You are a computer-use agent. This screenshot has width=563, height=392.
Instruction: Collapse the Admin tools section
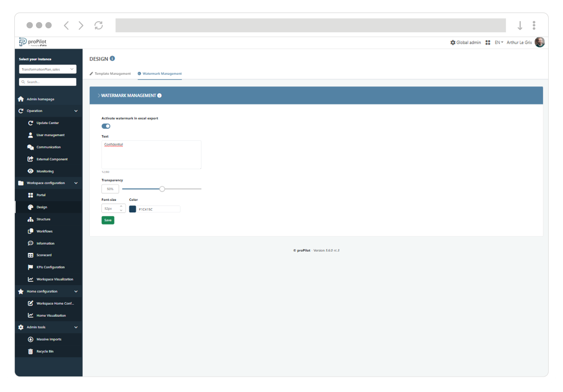(76, 327)
